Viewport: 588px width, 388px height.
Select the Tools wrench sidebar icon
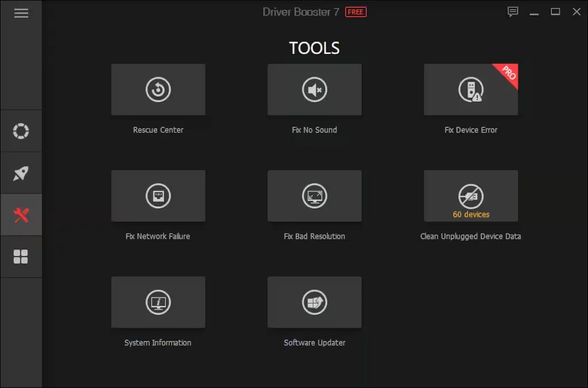(x=21, y=215)
